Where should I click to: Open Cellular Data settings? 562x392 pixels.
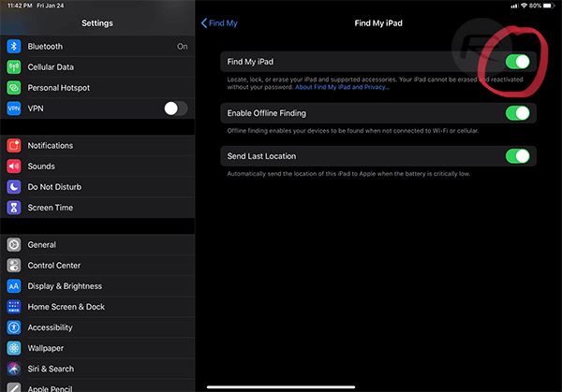[97, 67]
